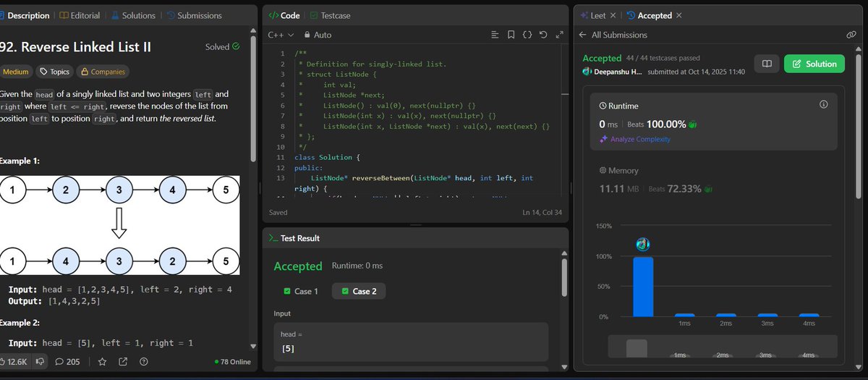Click the Deepanshu H... username
The image size is (868, 380).
pos(619,72)
